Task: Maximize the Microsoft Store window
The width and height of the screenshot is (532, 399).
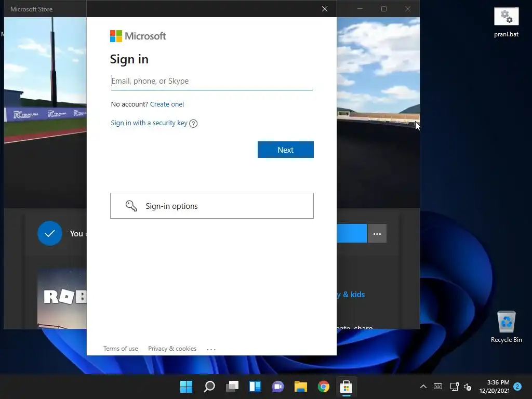Action: coord(384,9)
